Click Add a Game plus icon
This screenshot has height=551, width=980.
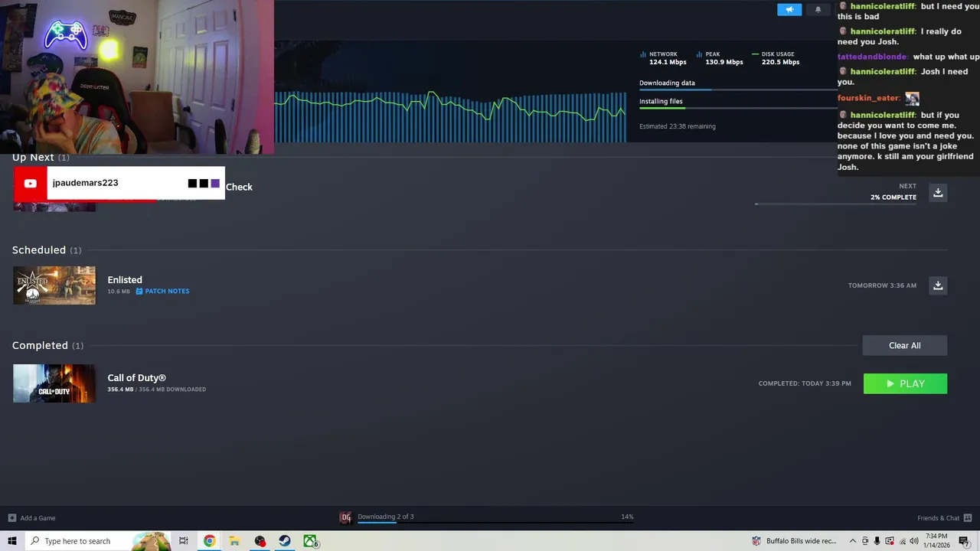11,518
